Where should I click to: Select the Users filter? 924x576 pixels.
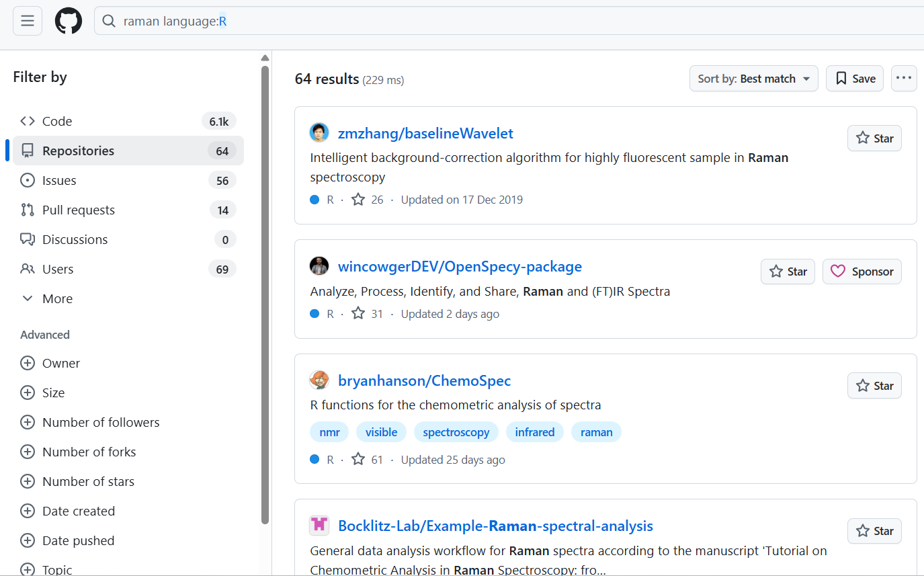128,269
